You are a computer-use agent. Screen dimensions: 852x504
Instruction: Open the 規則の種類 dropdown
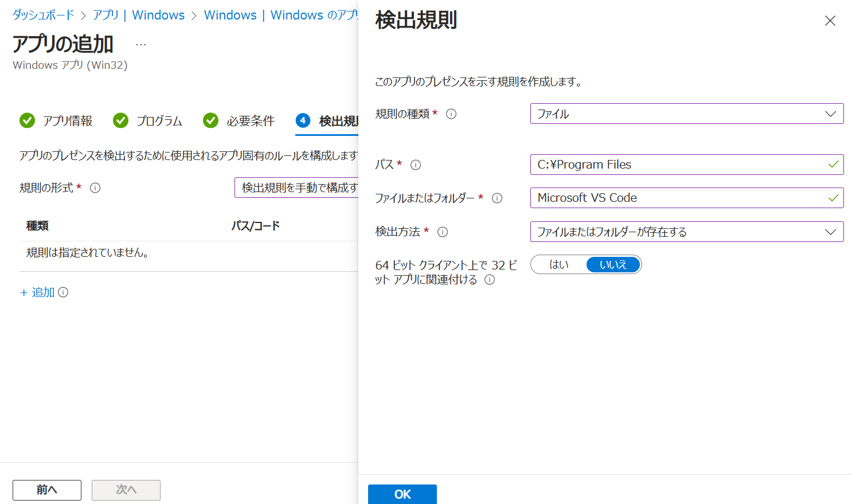pyautogui.click(x=686, y=114)
